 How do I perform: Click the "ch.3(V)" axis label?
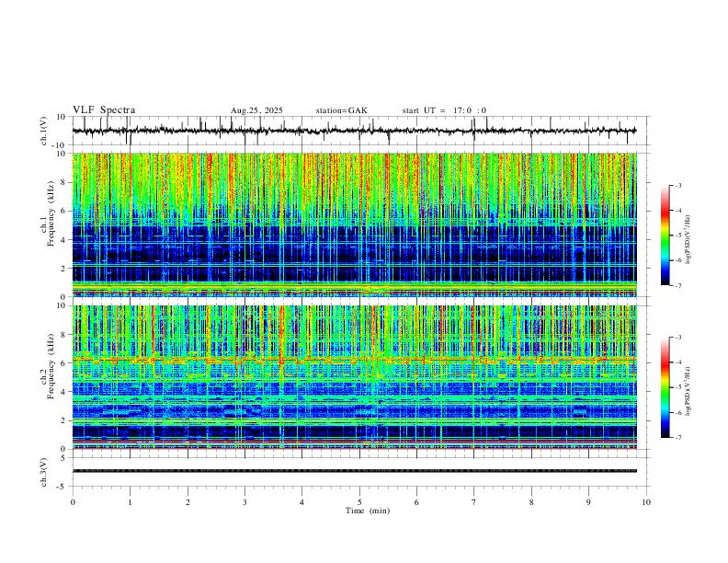click(44, 472)
